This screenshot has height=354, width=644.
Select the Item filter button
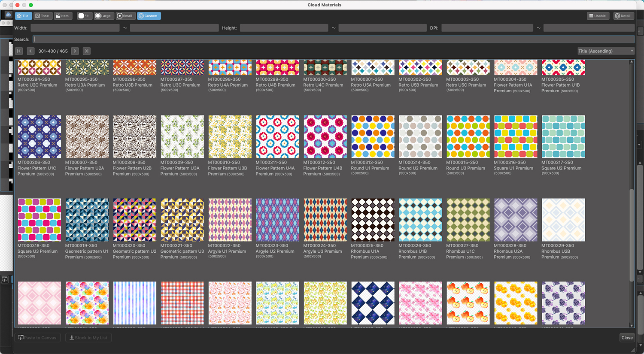pos(62,16)
